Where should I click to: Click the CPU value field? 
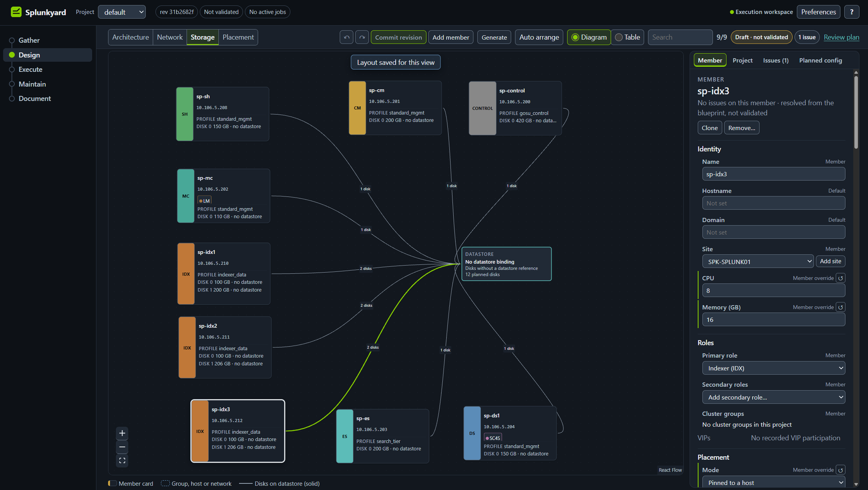(x=773, y=291)
